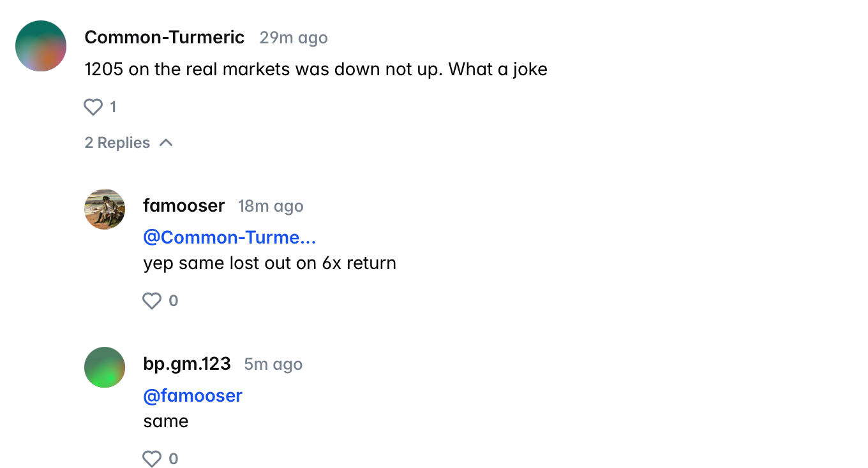The width and height of the screenshot is (868, 468).
Task: Click famooser's profile picture
Action: tap(105, 209)
